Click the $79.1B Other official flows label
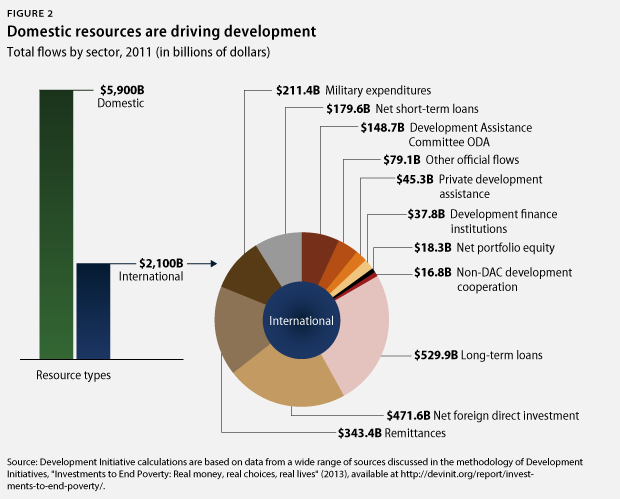620x499 pixels. 447,160
